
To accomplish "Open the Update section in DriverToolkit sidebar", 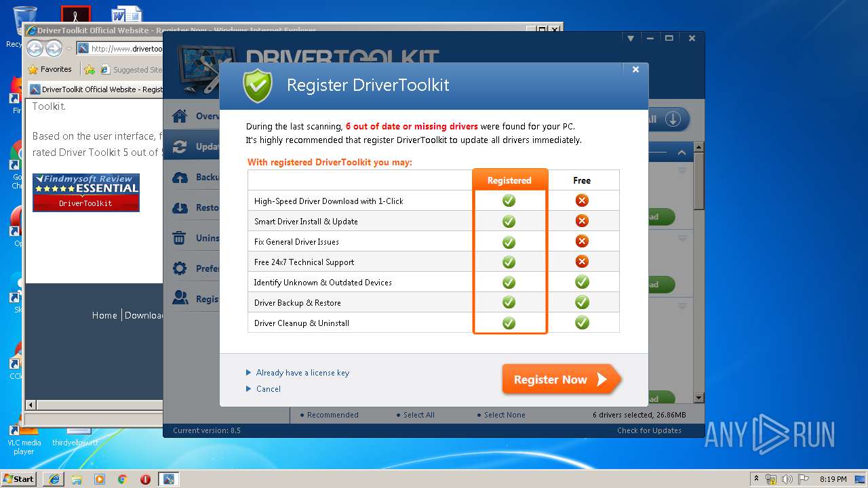I will (x=192, y=146).
